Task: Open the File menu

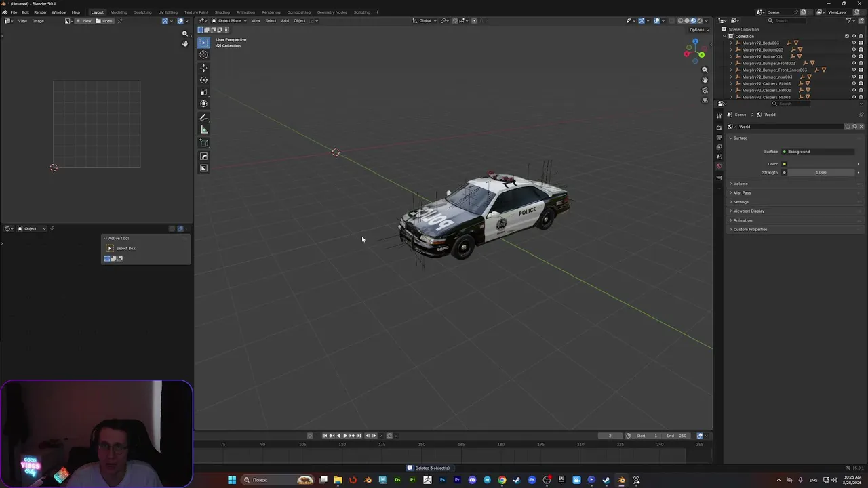Action: 14,12
